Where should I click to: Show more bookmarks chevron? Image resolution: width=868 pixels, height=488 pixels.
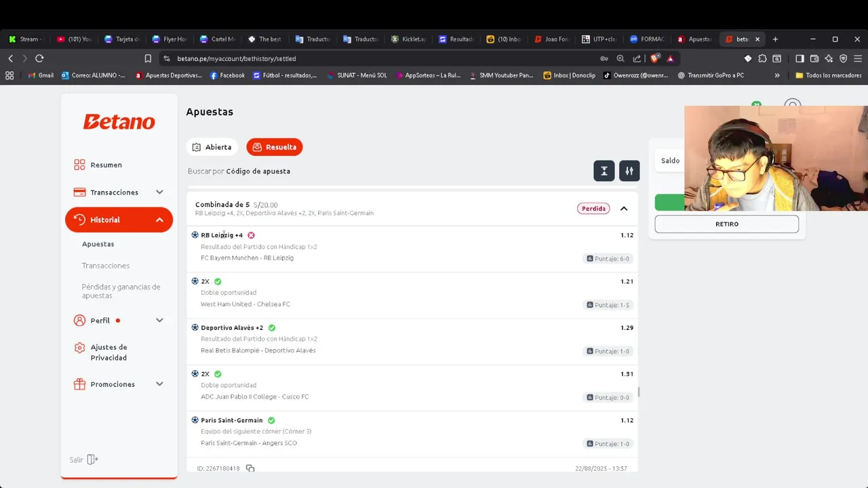coord(777,75)
